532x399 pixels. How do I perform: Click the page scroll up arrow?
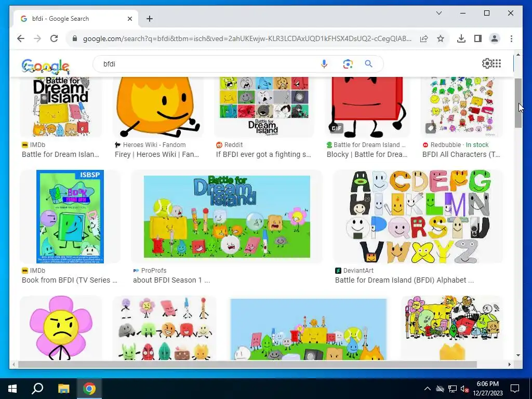point(518,55)
